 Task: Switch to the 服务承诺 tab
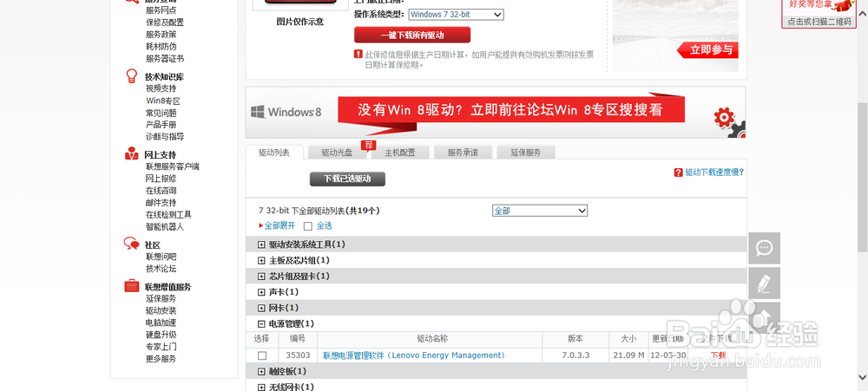pos(463,153)
